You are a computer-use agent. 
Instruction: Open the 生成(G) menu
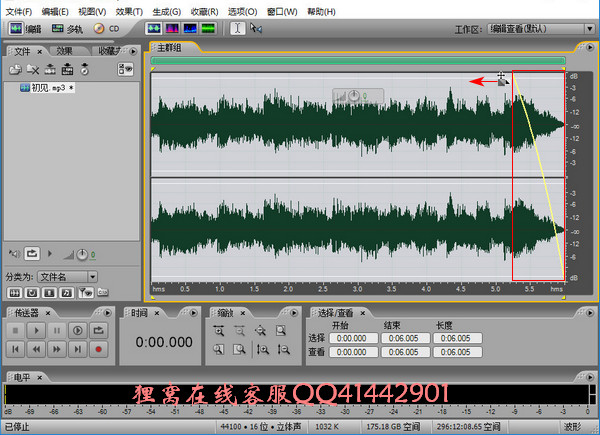[166, 11]
